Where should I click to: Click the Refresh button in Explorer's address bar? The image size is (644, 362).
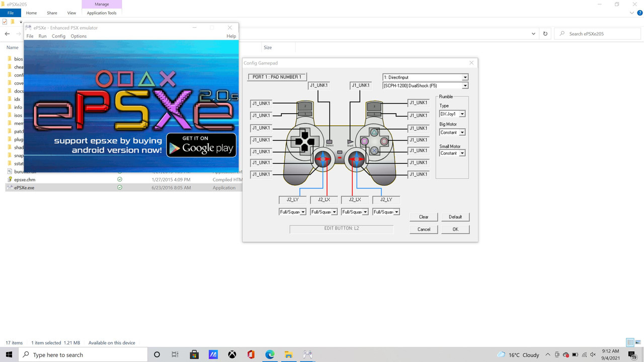[545, 34]
